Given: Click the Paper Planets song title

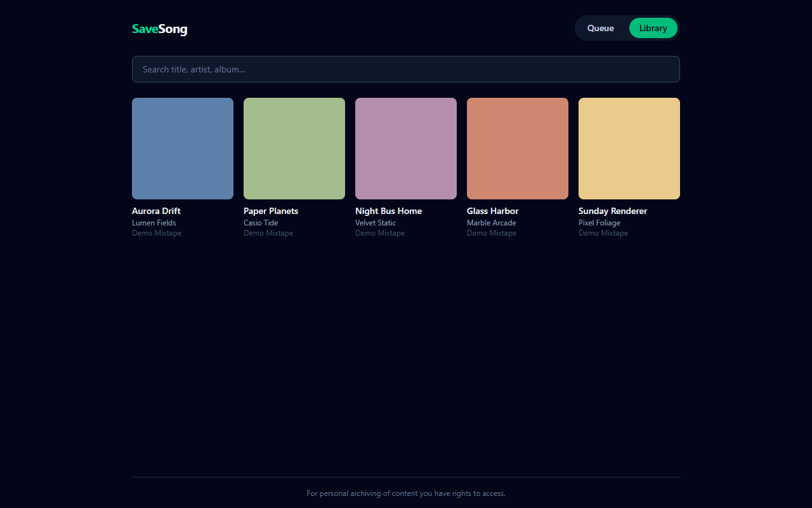Looking at the screenshot, I should (x=271, y=211).
